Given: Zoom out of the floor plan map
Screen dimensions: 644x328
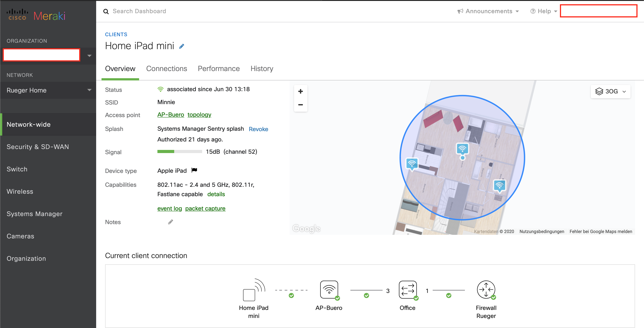Looking at the screenshot, I should (301, 105).
